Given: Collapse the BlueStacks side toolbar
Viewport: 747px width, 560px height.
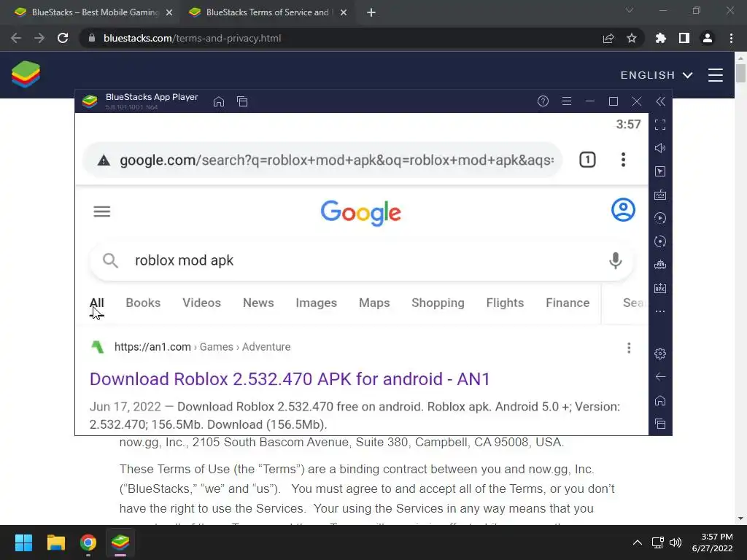Looking at the screenshot, I should point(660,101).
